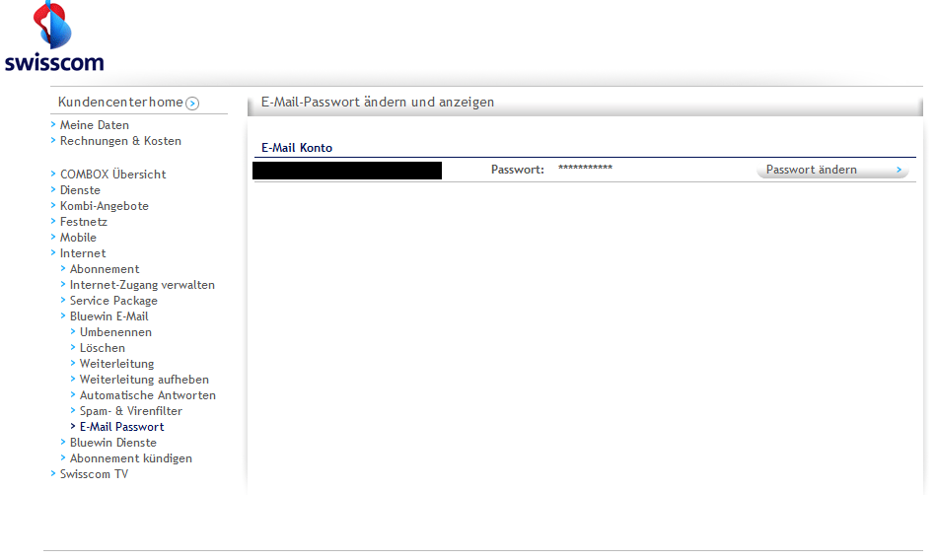The width and height of the screenshot is (936, 560).
Task: Collapse the Bluewin E-Mail submenu
Action: pyautogui.click(x=108, y=316)
